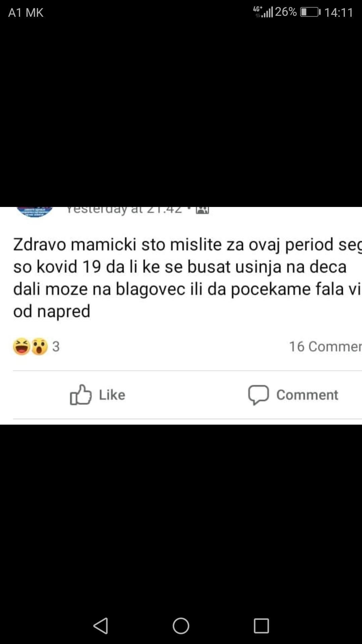Open the reactions count 3
The width and height of the screenshot is (362, 644).
(56, 346)
